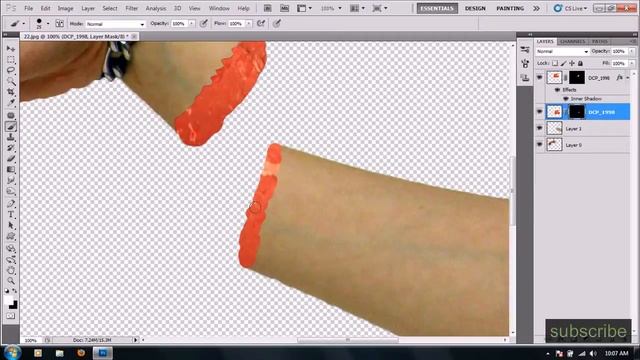640x360 pixels.
Task: Select the Hand tool
Action: point(11,270)
